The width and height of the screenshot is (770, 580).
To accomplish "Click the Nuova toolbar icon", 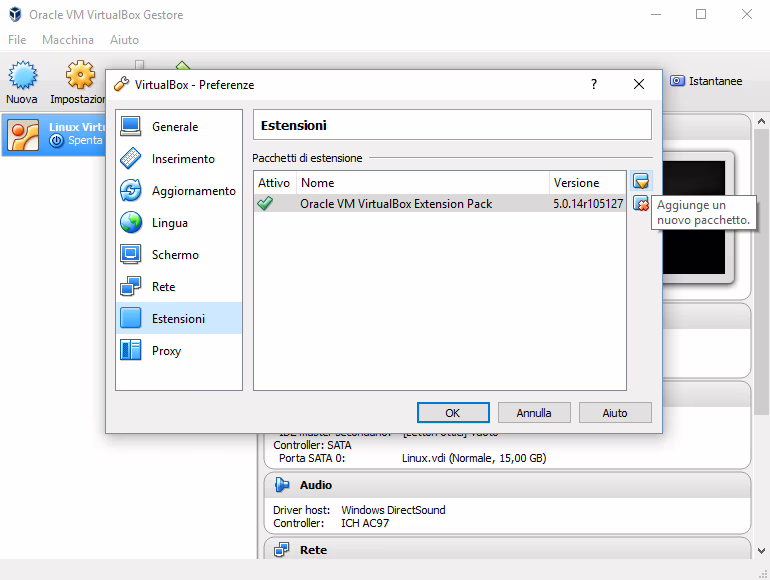I will [22, 76].
